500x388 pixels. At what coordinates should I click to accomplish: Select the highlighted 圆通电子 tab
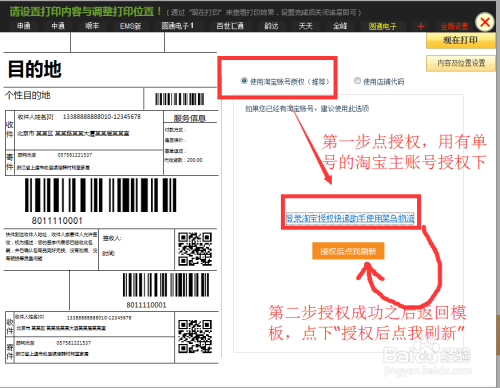click(x=383, y=26)
